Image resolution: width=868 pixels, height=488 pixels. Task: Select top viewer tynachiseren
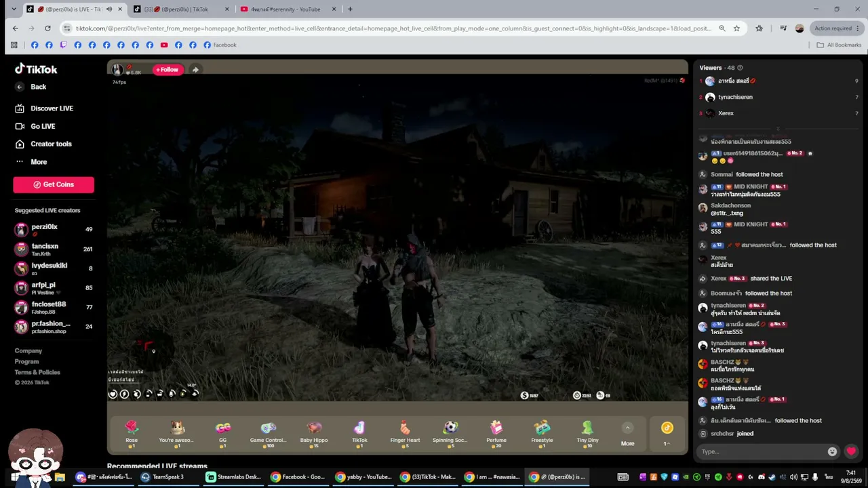(x=778, y=97)
